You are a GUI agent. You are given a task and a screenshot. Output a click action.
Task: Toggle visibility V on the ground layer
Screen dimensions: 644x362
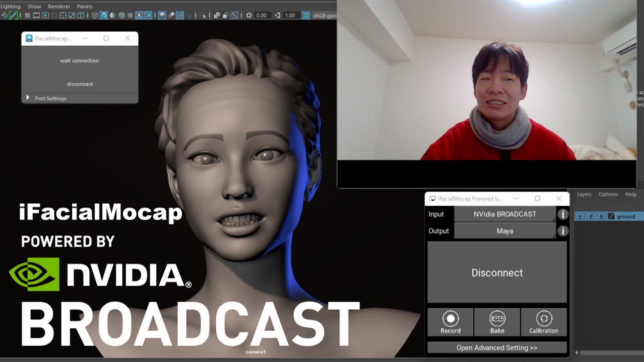(x=580, y=216)
